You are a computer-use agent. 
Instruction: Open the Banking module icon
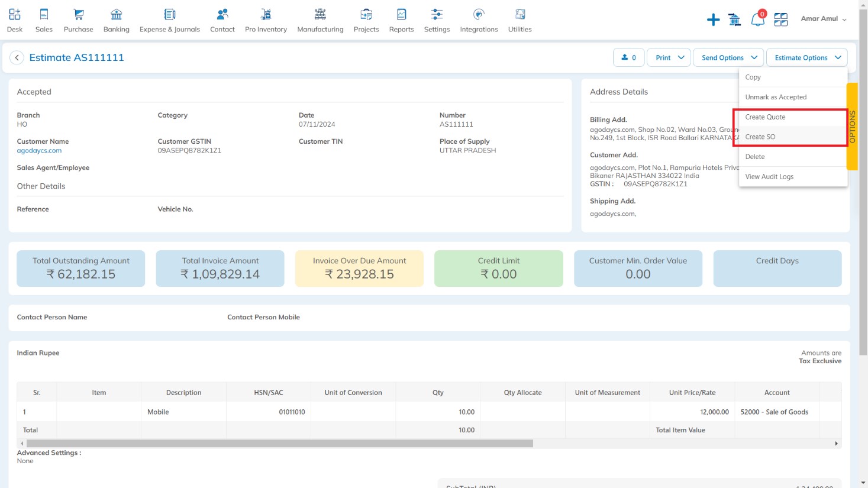[x=117, y=14]
